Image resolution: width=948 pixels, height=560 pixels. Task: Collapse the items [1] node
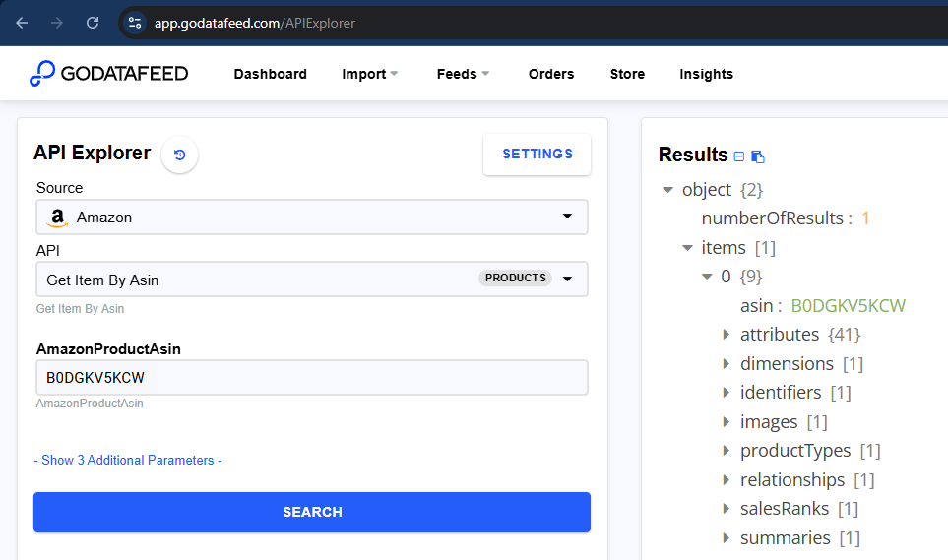coord(687,248)
